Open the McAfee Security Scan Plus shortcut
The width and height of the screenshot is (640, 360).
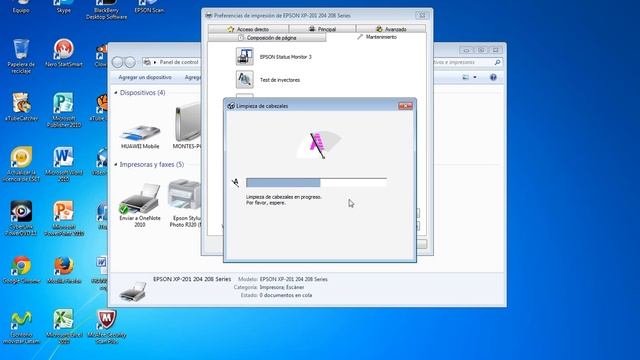point(107,327)
